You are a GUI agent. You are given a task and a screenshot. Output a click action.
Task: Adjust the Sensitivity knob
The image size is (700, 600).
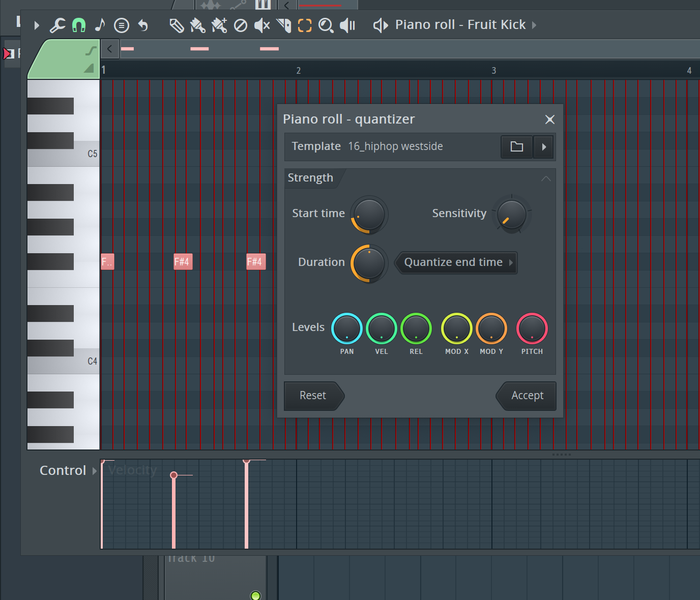click(x=511, y=214)
